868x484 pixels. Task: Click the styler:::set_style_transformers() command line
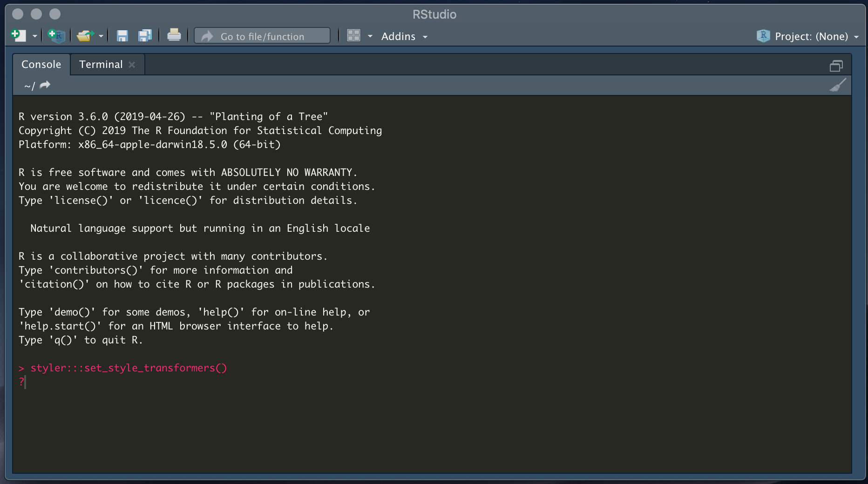pos(123,368)
